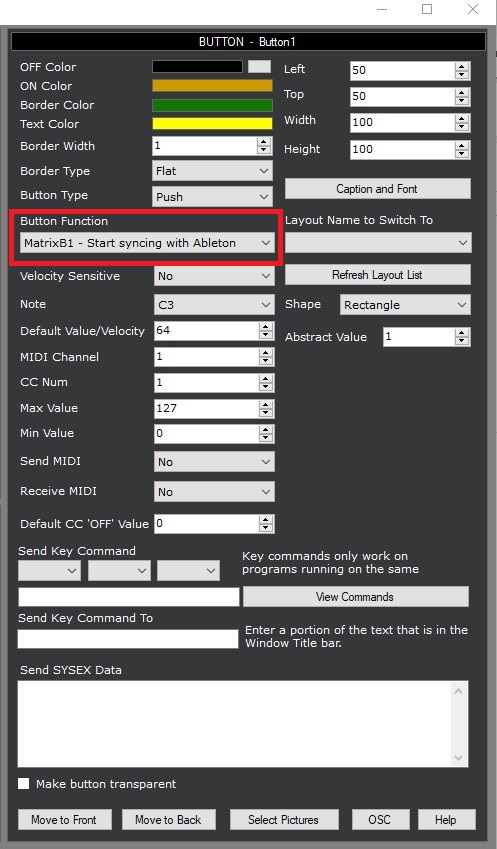Open the Button Function dropdown
The height and width of the screenshot is (849, 497).
coord(146,243)
